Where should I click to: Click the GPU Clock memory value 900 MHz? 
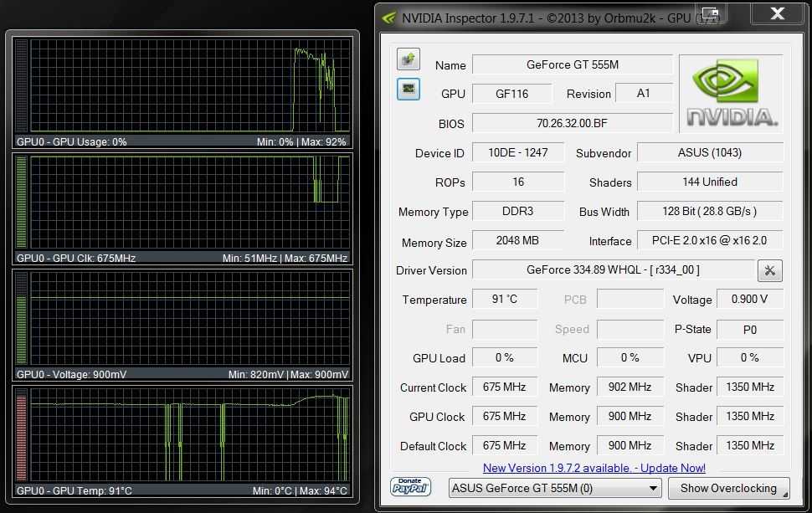pos(630,416)
